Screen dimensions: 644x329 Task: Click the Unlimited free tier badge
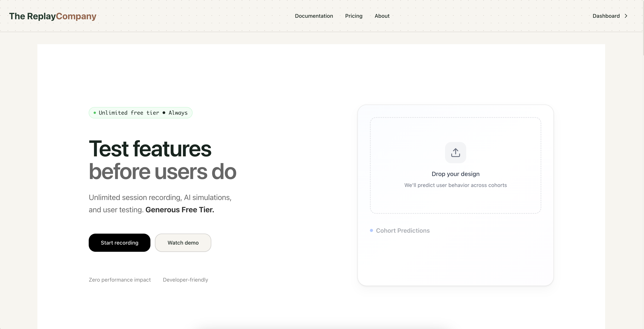[140, 113]
